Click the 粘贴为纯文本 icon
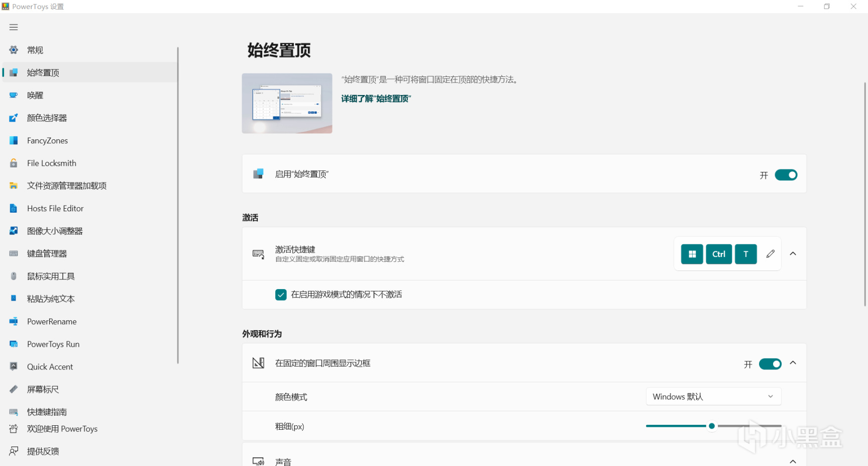 point(14,299)
